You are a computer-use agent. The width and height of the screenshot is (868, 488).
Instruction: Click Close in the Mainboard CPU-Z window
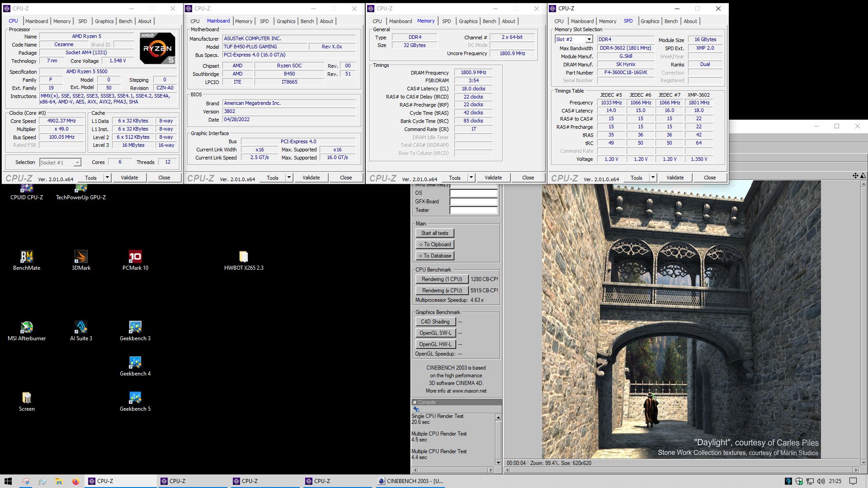pyautogui.click(x=346, y=178)
